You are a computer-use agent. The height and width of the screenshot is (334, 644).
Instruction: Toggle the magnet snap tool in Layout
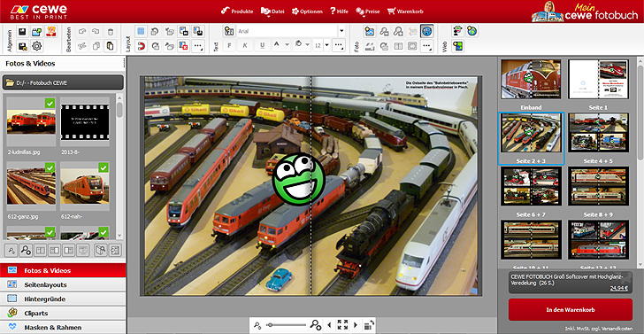point(141,46)
